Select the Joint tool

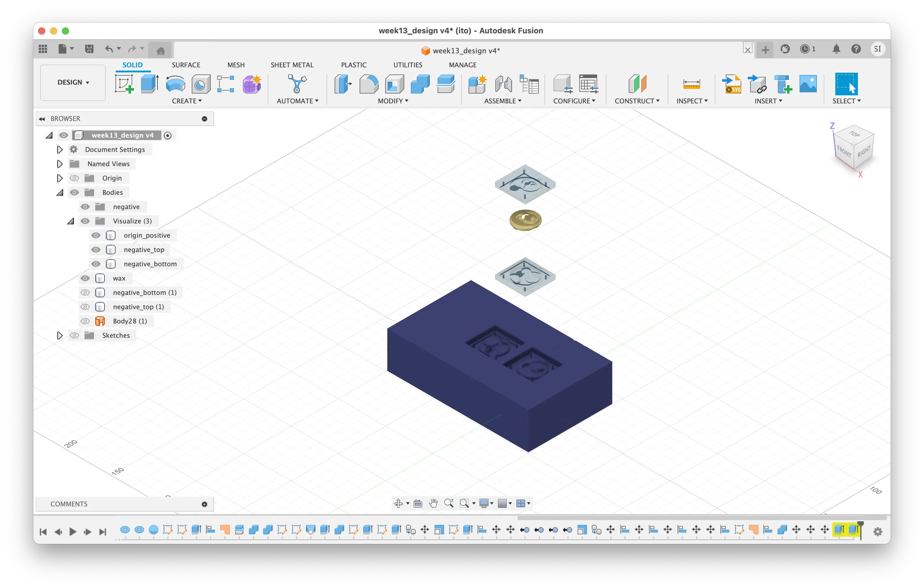pyautogui.click(x=503, y=84)
